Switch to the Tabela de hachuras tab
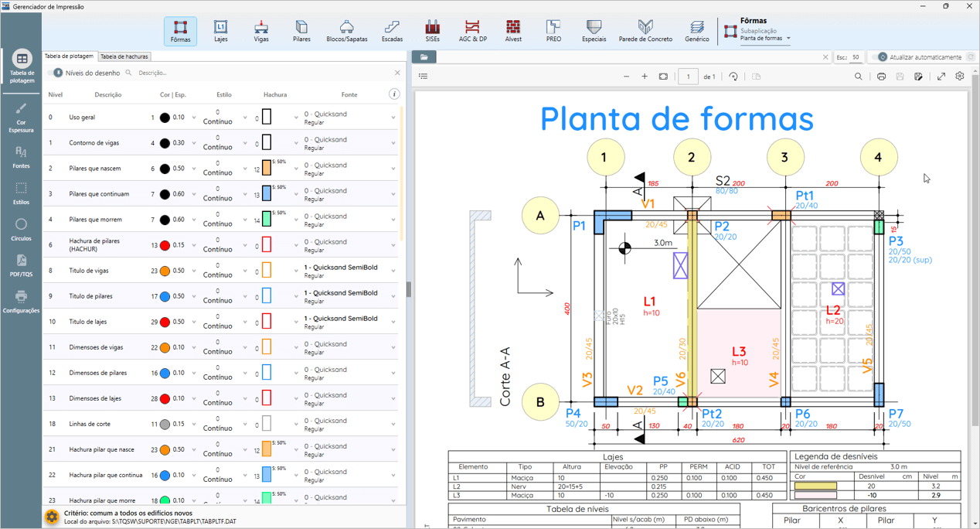980x529 pixels. [x=124, y=56]
